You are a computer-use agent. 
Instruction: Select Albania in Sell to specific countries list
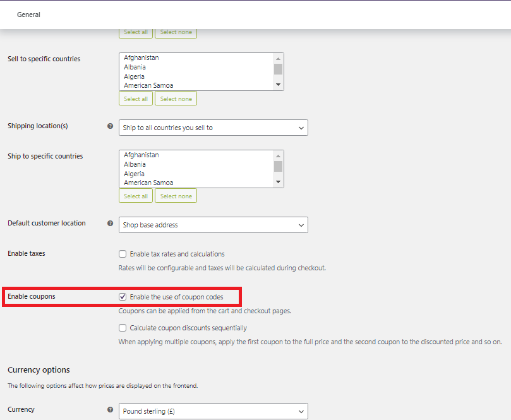135,67
